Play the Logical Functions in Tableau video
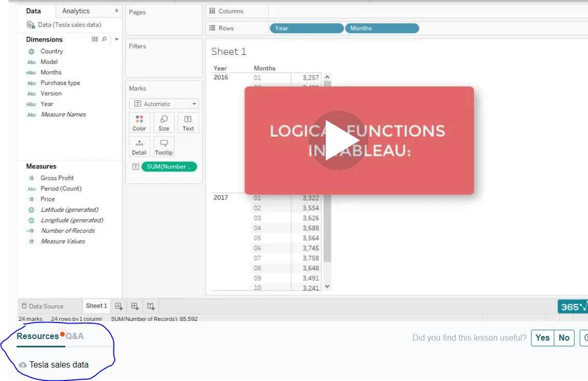 [339, 140]
